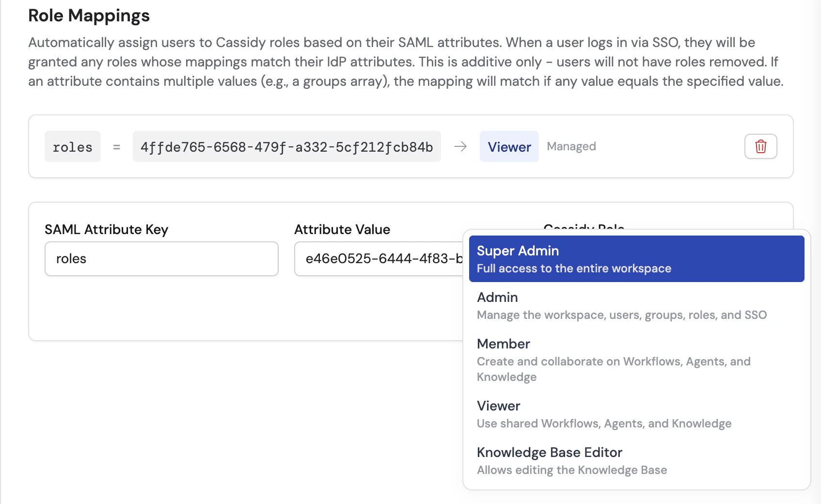
Task: Click the Managed label next to Viewer
Action: 571,146
